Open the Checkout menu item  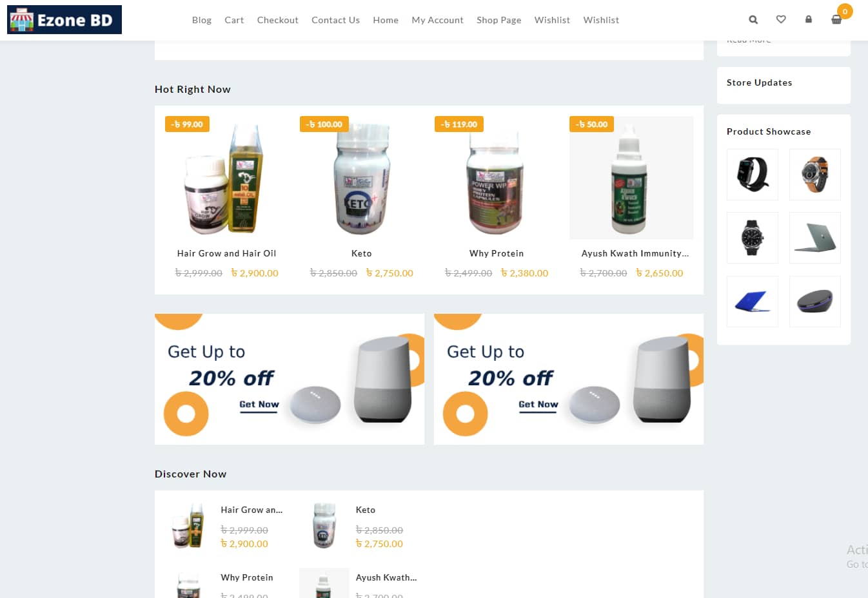click(278, 20)
